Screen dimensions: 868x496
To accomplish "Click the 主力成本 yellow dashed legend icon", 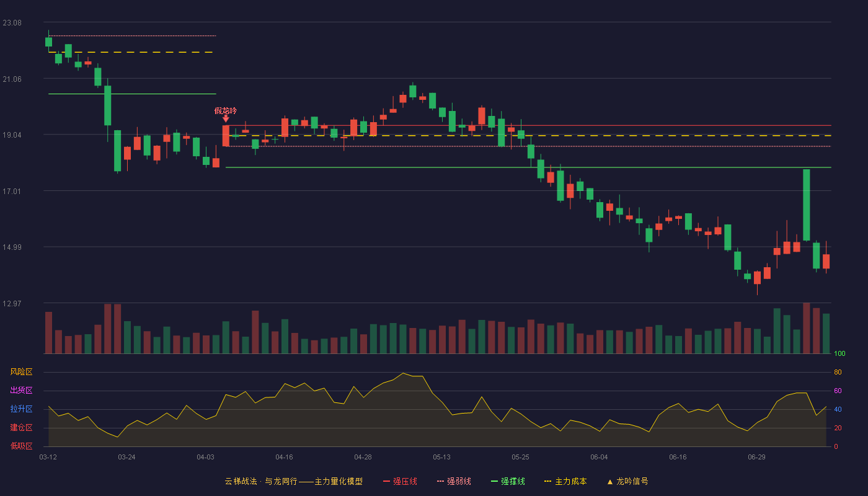I will click(547, 481).
